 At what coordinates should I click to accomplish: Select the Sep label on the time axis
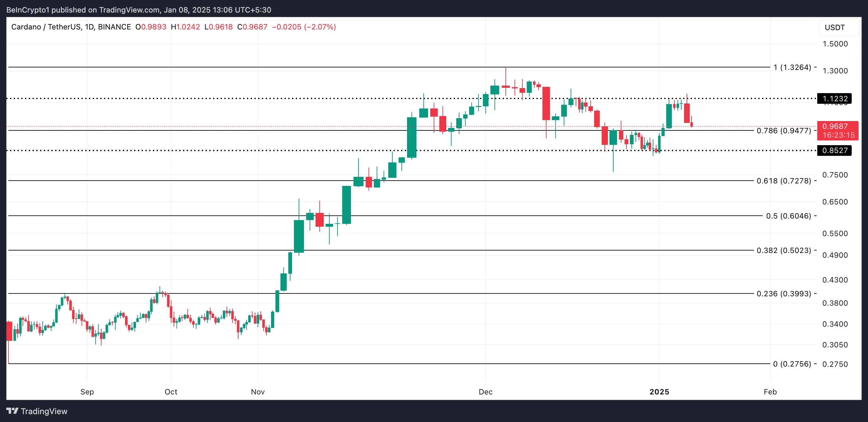(87, 392)
